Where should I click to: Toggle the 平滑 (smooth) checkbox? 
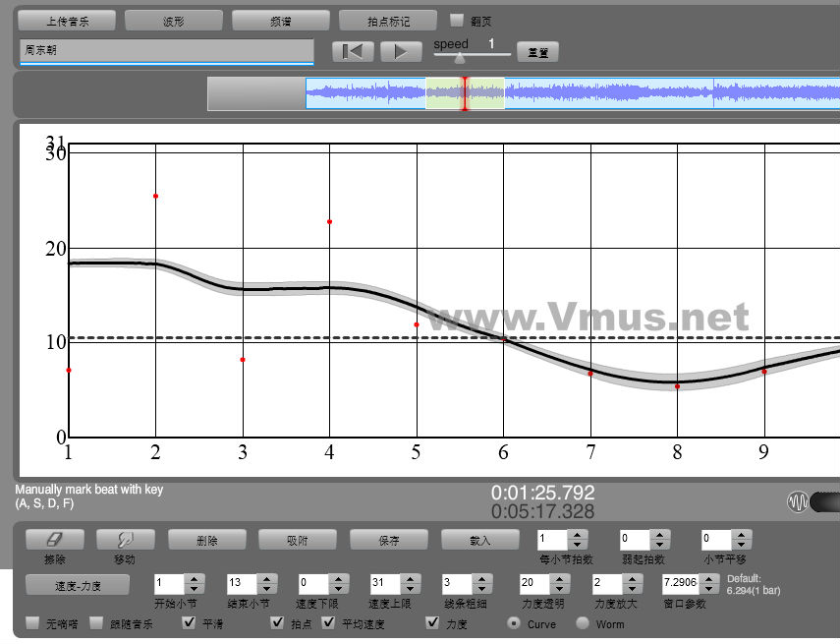[x=190, y=623]
